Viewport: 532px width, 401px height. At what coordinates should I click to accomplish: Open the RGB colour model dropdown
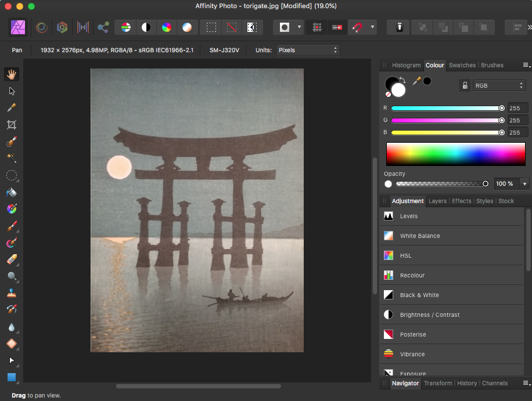[x=498, y=85]
